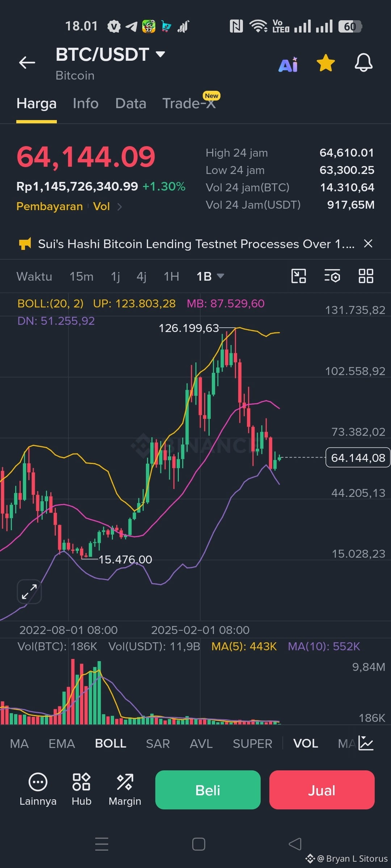
Task: Tap the 126.199,63 high marker
Action: pos(189,328)
